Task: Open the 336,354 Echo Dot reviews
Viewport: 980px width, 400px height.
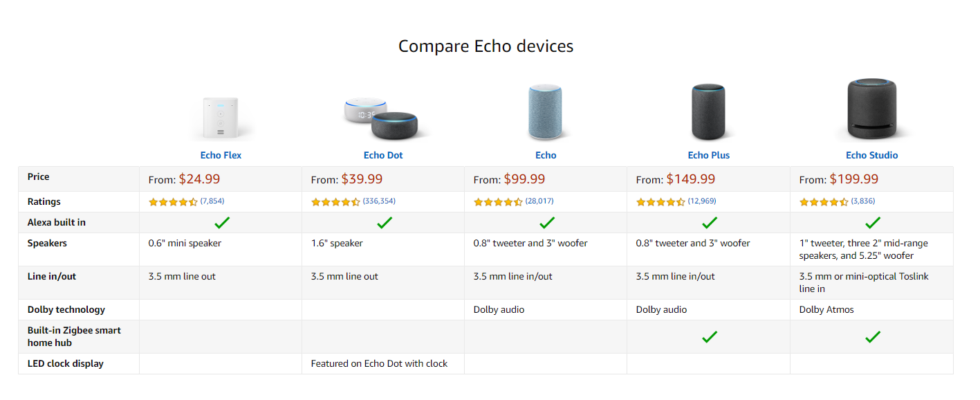Action: click(x=379, y=201)
